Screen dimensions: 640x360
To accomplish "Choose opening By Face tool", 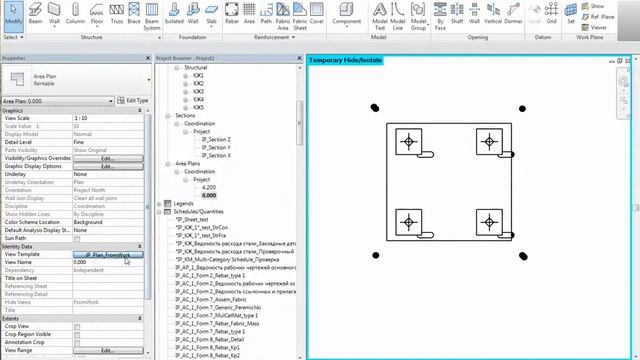I will coord(440,17).
